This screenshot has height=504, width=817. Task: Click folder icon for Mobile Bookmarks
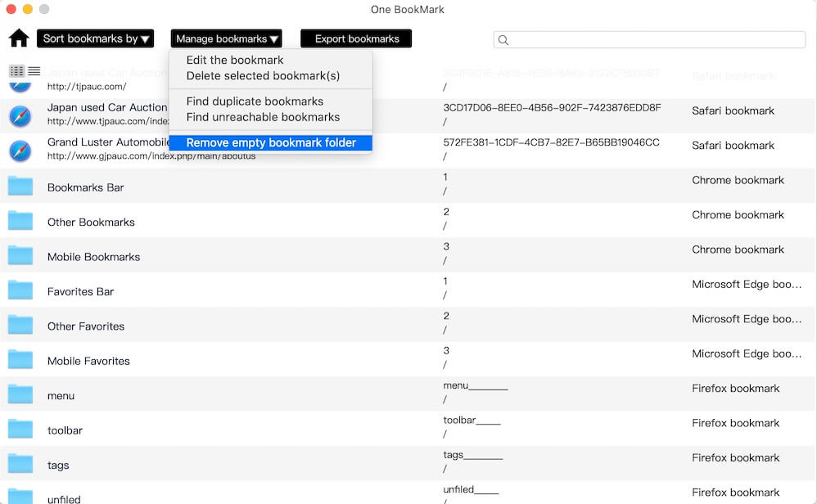pos(20,255)
